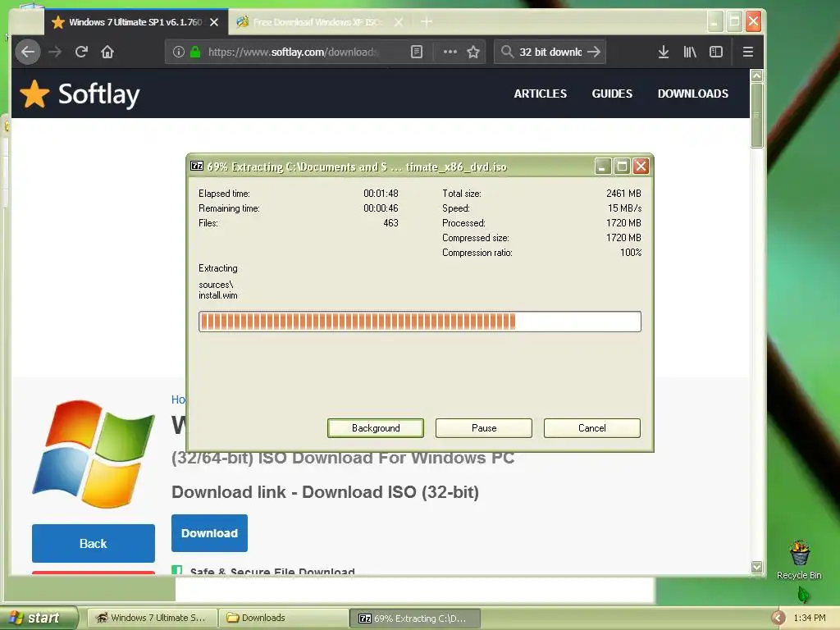Viewport: 840px width, 630px height.
Task: Focus the softlay.com address field
Action: [x=294, y=52]
